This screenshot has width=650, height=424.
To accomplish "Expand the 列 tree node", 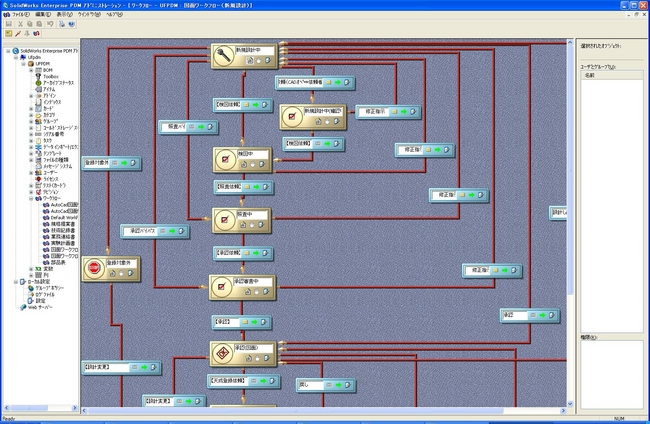I will pos(31,275).
